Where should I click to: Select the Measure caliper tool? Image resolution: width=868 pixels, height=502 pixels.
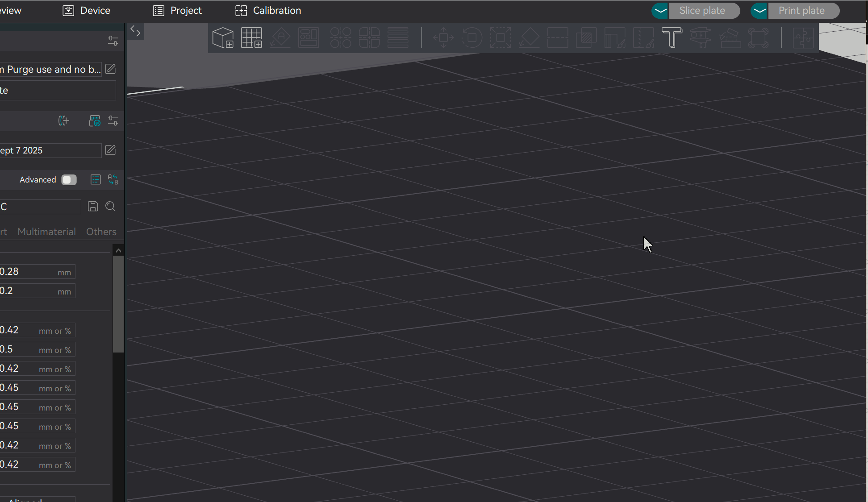[701, 37]
